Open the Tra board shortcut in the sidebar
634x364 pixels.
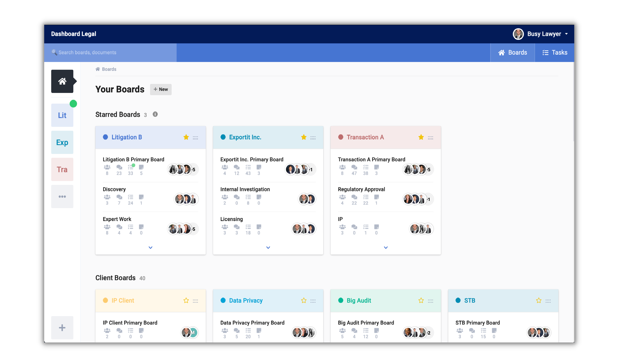(x=62, y=169)
